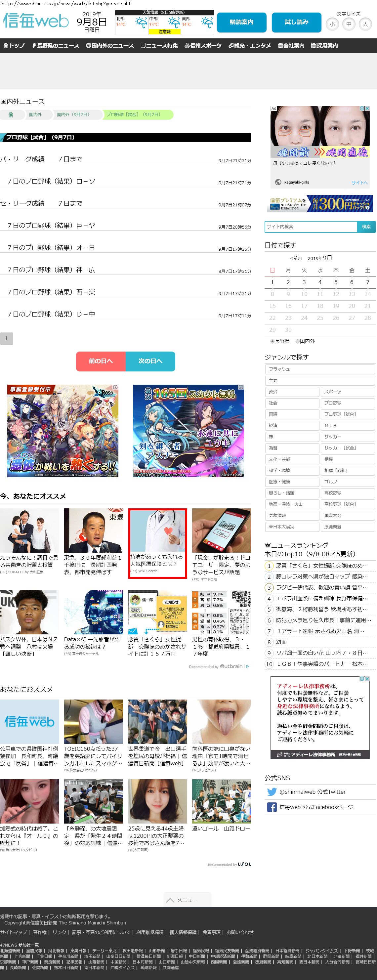Click the 信毎web site logo

pos(36,21)
